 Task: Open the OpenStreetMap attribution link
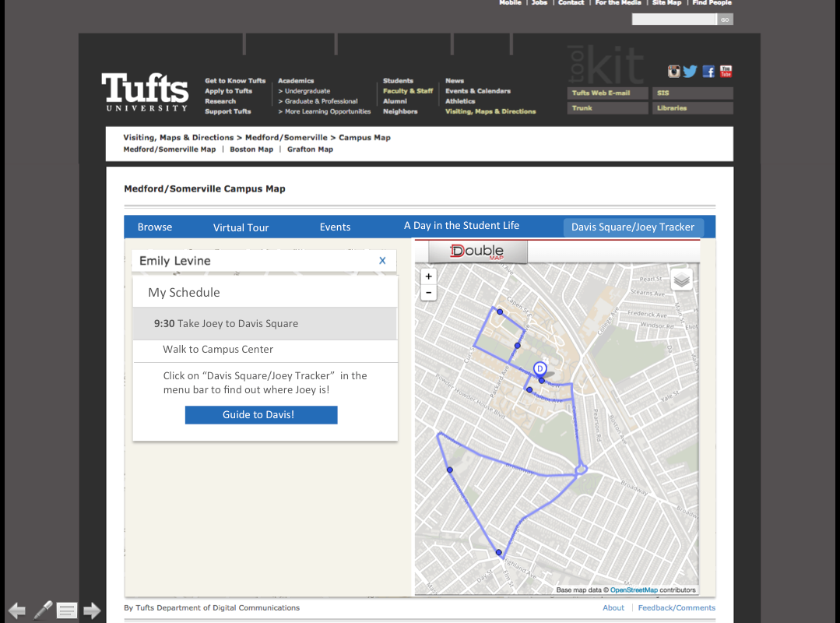point(634,590)
